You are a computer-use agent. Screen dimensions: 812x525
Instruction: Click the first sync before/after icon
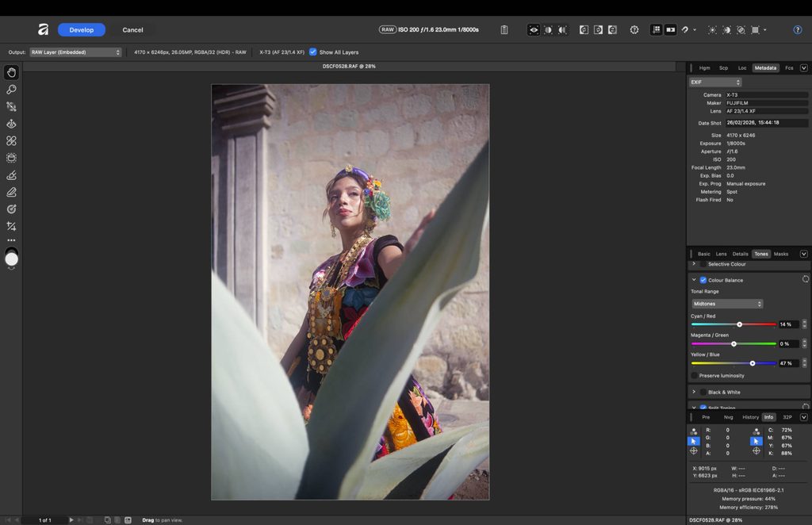(584, 29)
